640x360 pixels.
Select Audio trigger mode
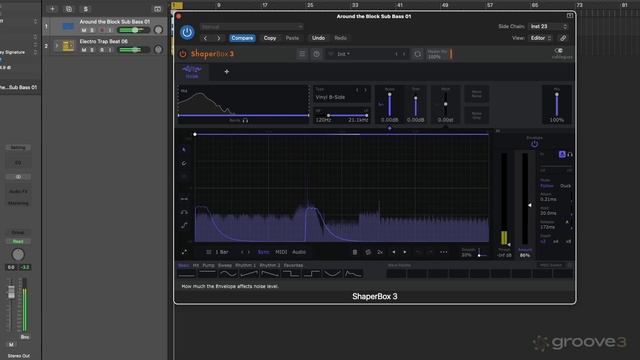(x=299, y=252)
